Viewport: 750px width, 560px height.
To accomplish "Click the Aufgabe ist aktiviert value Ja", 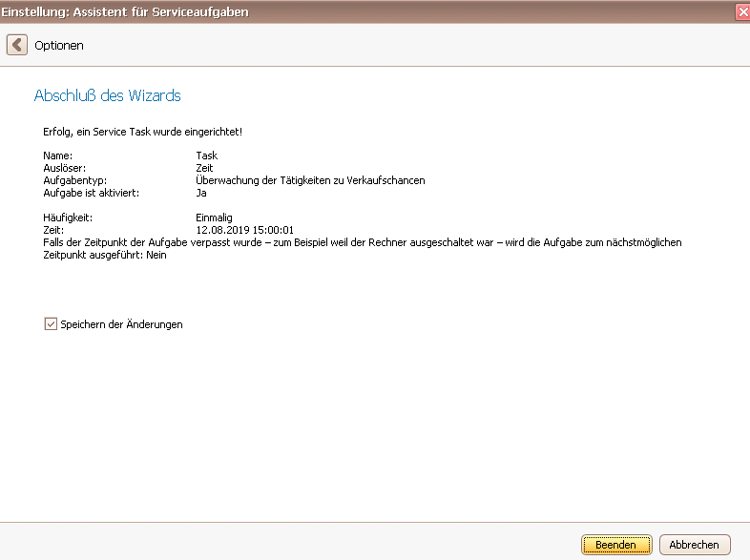I will click(201, 193).
